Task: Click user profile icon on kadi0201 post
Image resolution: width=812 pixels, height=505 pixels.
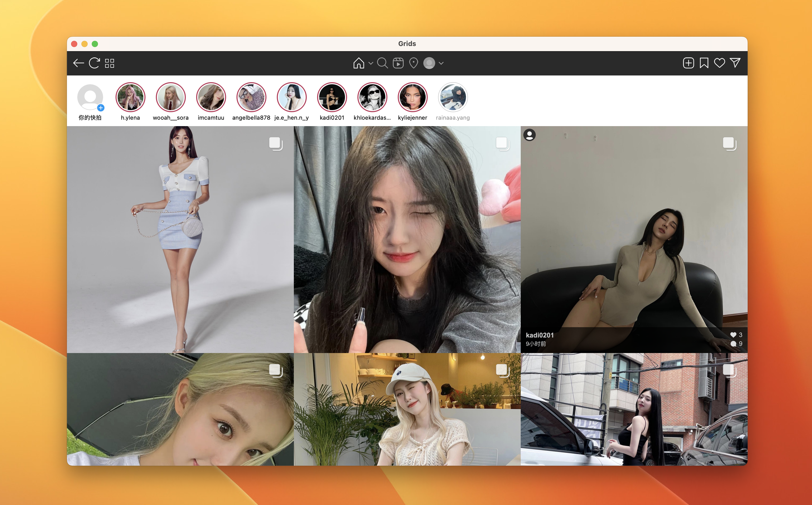Action: [x=529, y=135]
